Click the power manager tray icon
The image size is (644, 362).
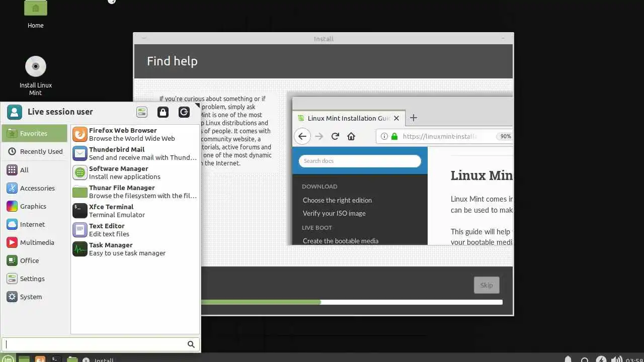tap(601, 359)
